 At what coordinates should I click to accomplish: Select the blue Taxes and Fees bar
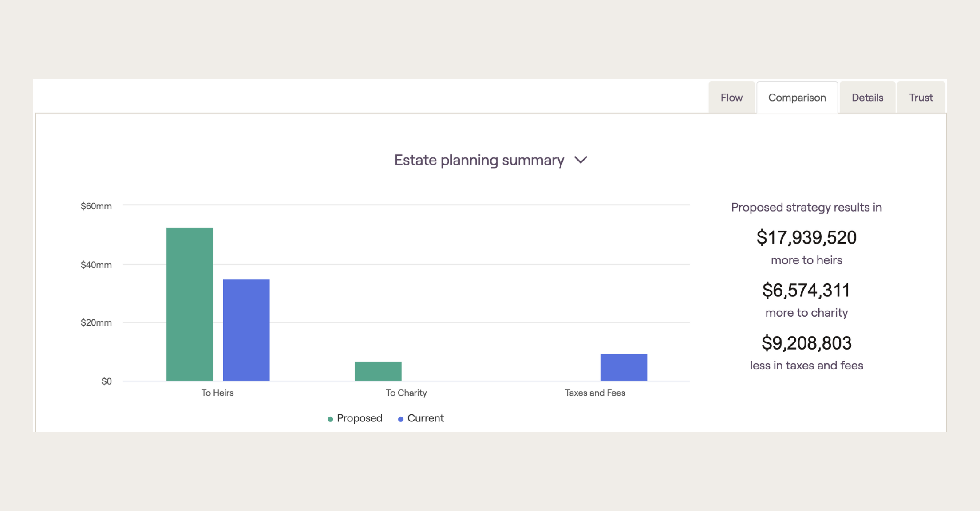click(624, 367)
